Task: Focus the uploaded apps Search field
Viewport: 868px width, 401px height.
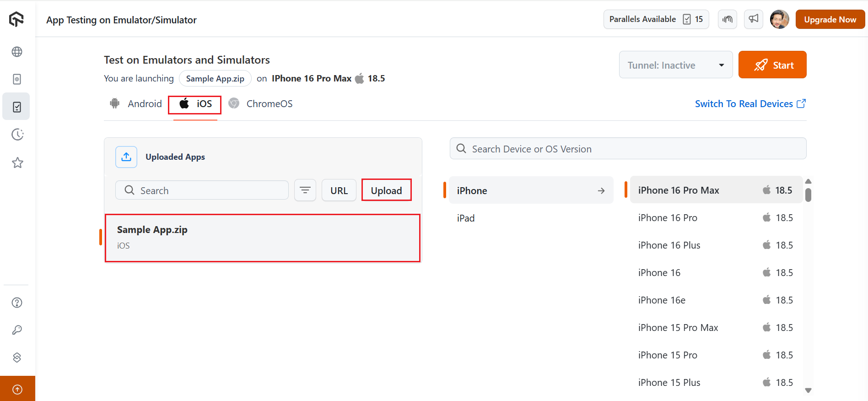Action: point(202,190)
